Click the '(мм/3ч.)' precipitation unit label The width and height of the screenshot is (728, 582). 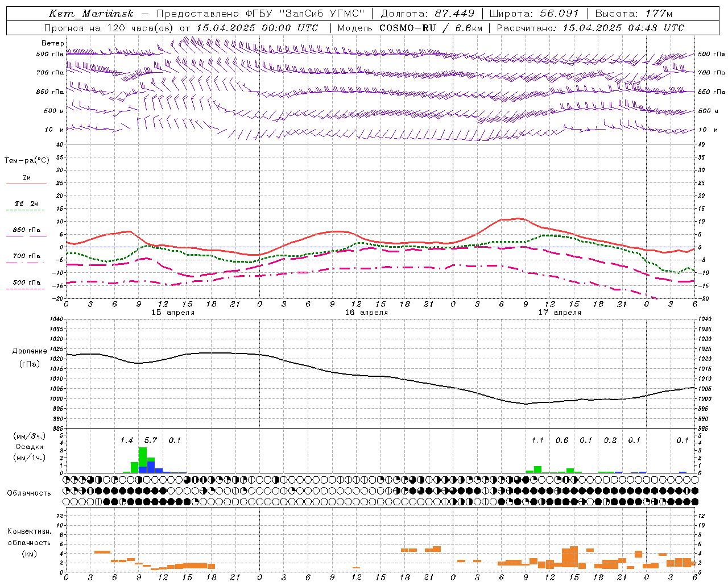pos(30,436)
